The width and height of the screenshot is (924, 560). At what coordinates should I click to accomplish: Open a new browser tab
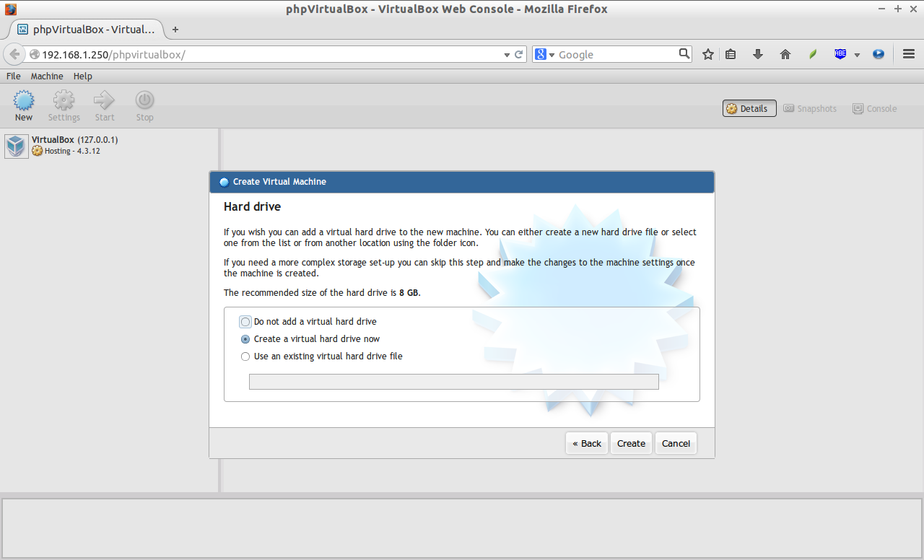pyautogui.click(x=175, y=30)
